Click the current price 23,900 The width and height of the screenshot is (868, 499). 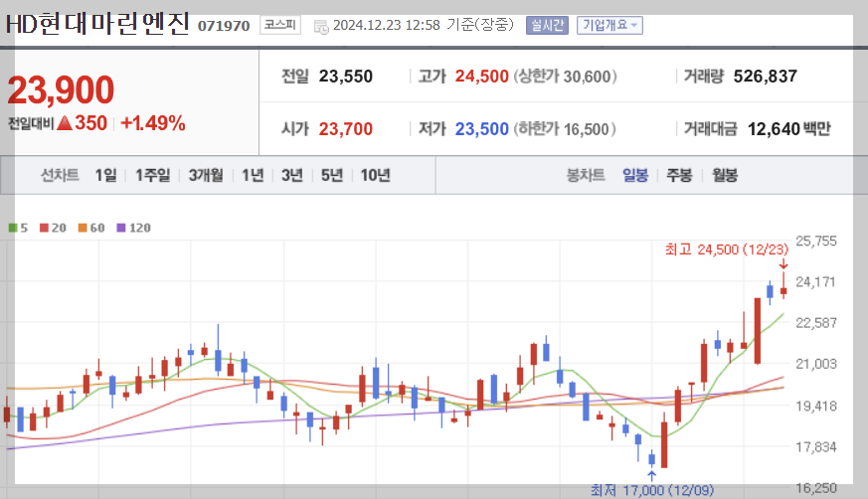tap(61, 90)
